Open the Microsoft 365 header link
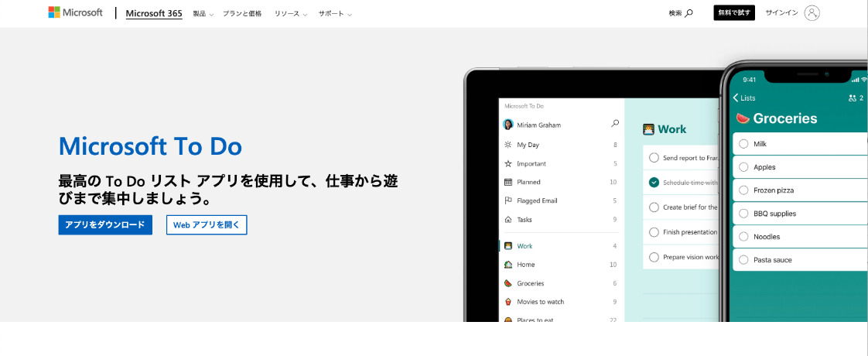Image resolution: width=868 pixels, height=356 pixels. tap(154, 13)
